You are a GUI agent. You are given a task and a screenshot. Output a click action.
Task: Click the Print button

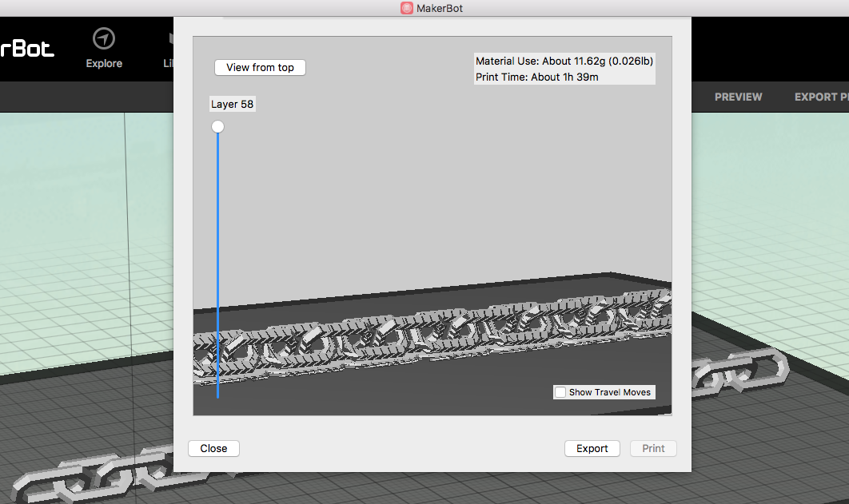[x=653, y=448]
